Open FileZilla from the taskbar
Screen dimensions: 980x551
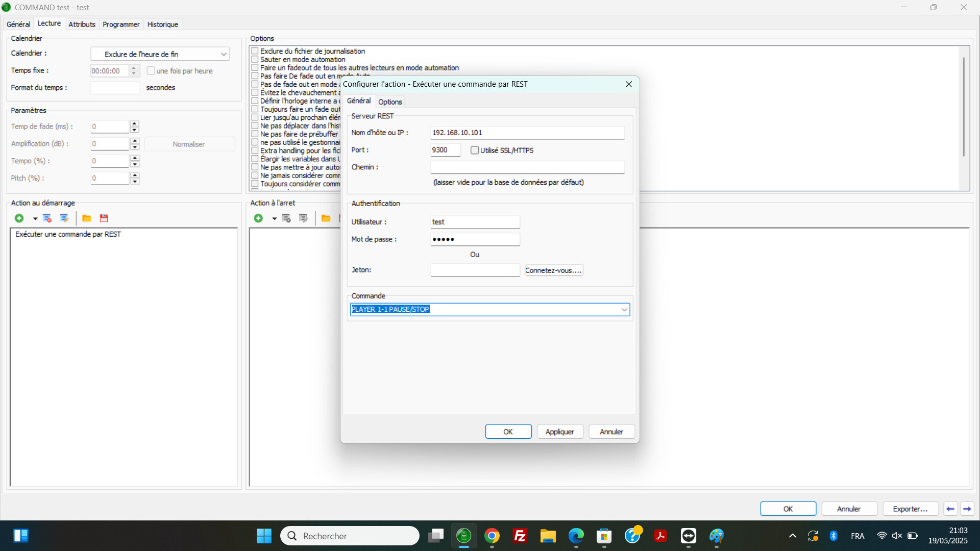[x=520, y=536]
